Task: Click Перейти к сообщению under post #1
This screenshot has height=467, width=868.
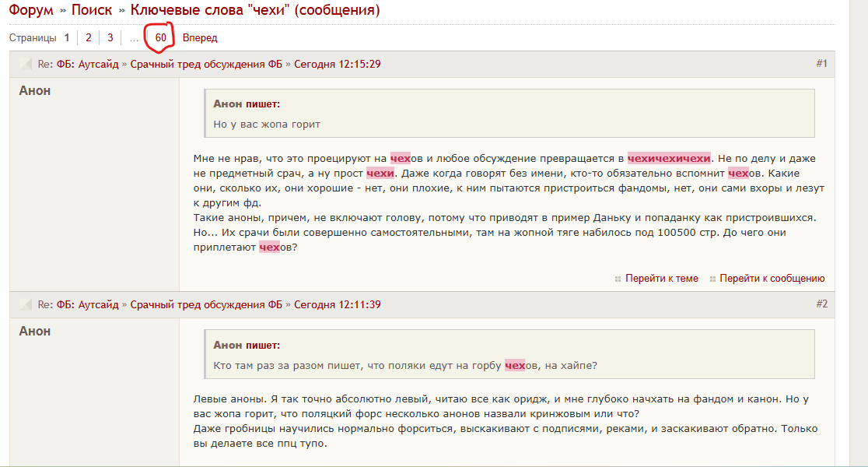Action: tap(772, 278)
